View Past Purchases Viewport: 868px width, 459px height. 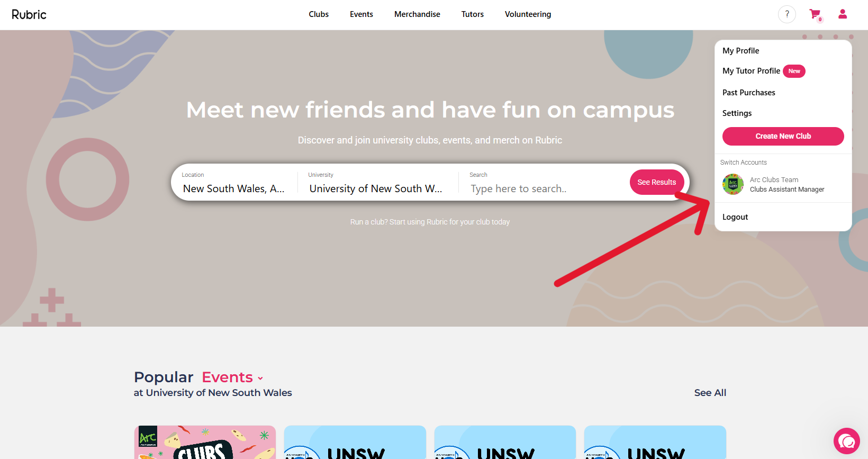pyautogui.click(x=749, y=93)
